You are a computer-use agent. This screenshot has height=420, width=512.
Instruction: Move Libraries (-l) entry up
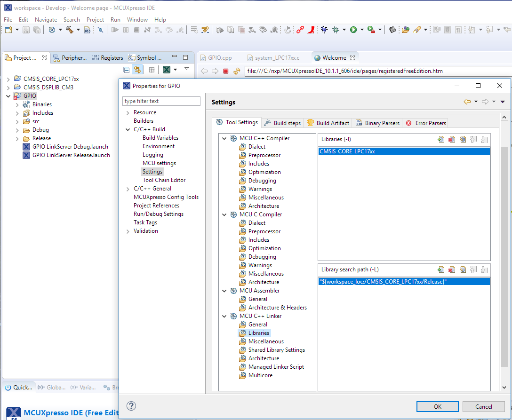pyautogui.click(x=473, y=139)
